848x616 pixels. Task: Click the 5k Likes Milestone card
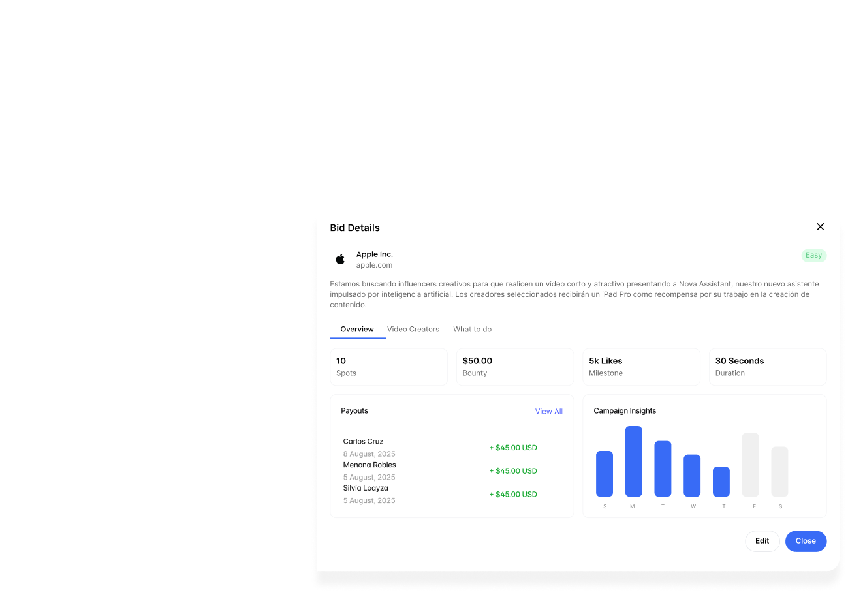click(641, 367)
